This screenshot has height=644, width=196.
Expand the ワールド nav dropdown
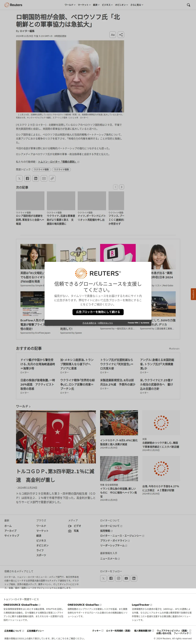(70, 5)
